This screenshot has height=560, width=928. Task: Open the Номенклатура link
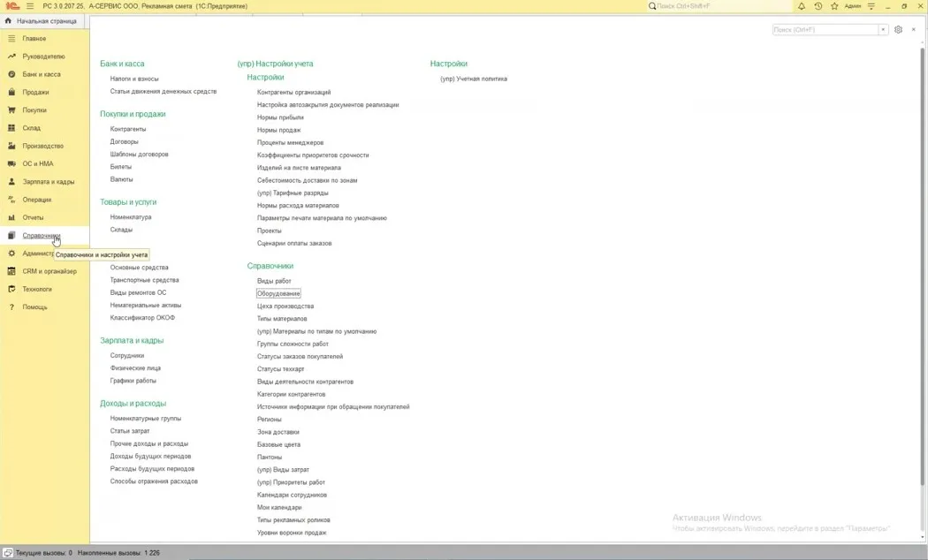coord(131,217)
